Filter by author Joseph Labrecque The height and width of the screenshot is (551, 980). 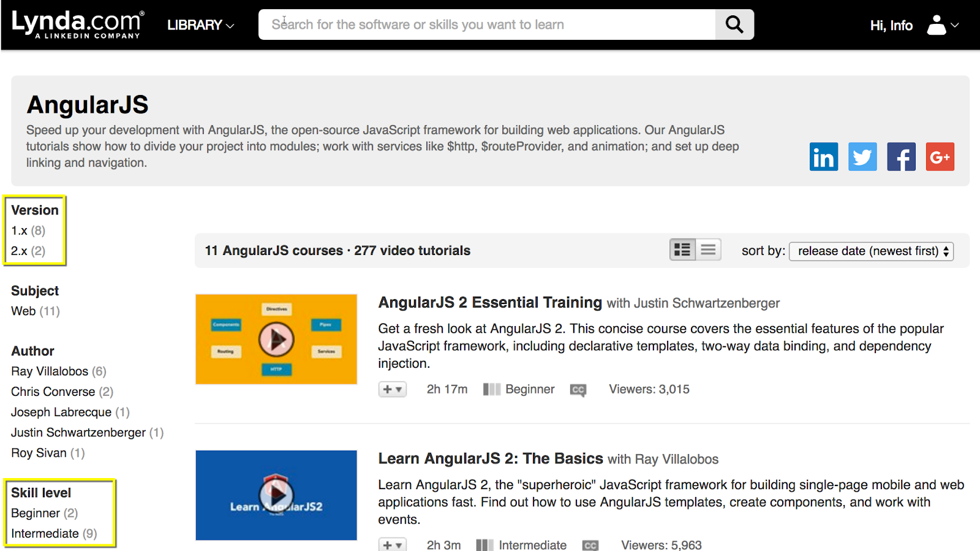tap(70, 412)
